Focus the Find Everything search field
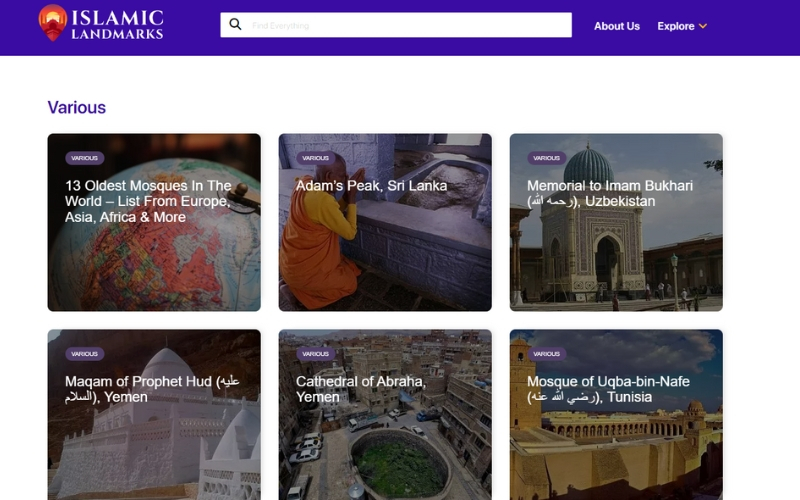 click(x=396, y=25)
